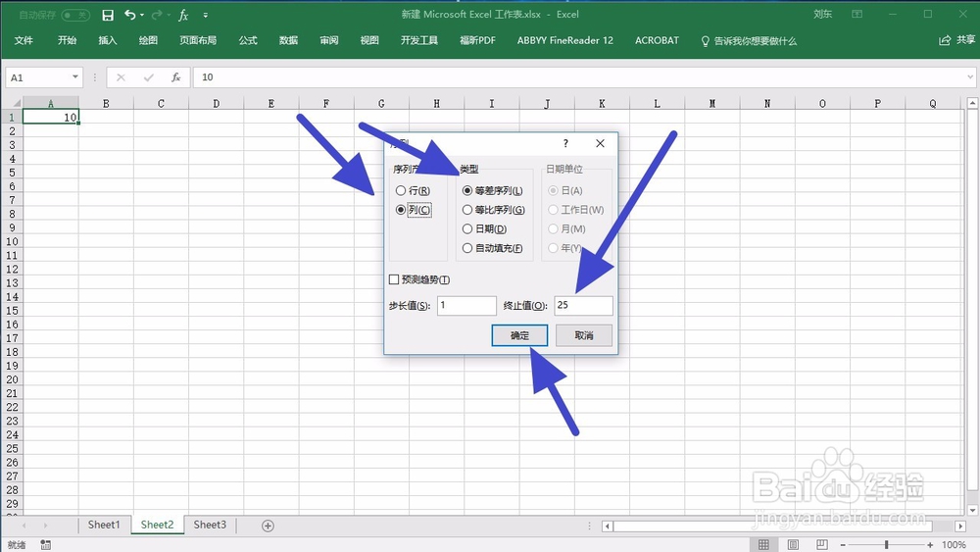
Task: Open the Name Box dropdown arrow
Action: [x=75, y=76]
